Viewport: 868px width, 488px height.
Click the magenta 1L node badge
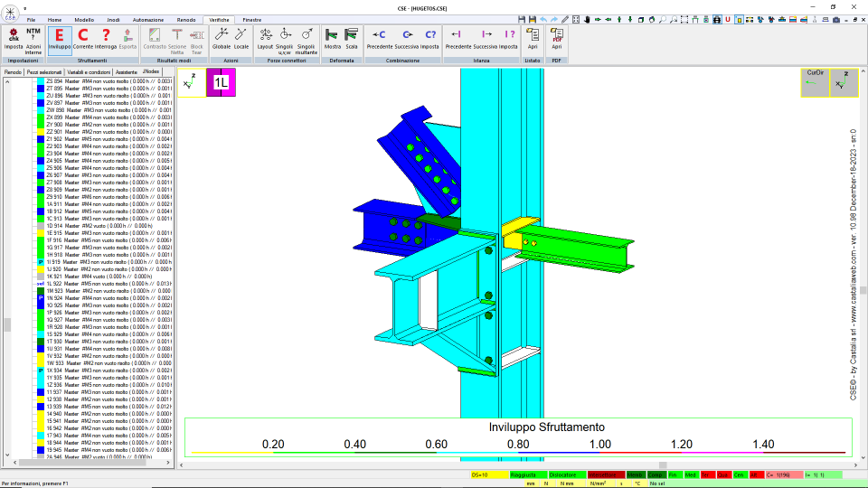[x=221, y=82]
